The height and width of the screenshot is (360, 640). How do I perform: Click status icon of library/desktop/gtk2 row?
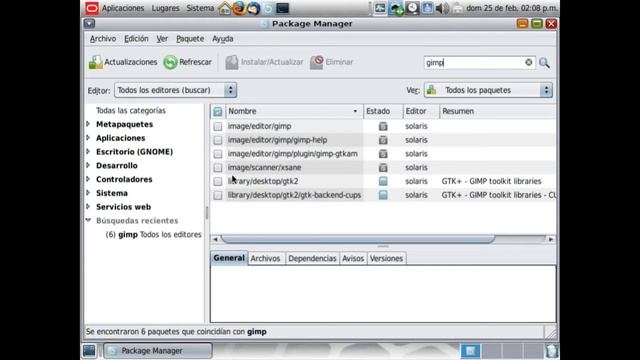[x=383, y=181]
